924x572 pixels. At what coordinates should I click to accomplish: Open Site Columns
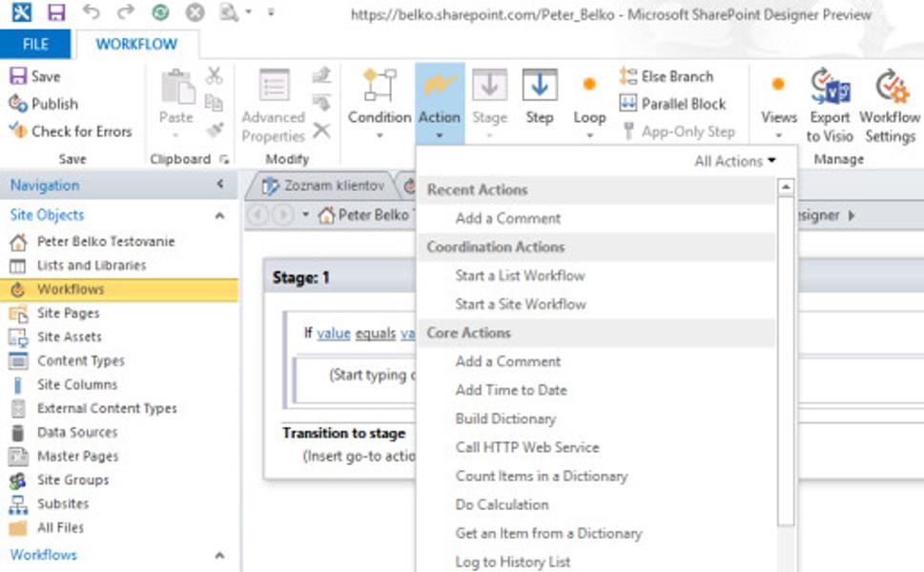click(64, 385)
